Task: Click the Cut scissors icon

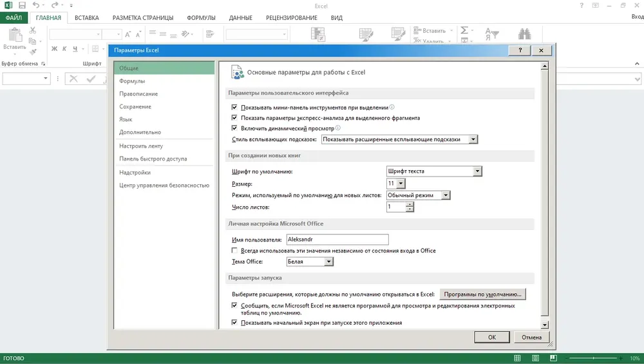Action: (x=33, y=30)
